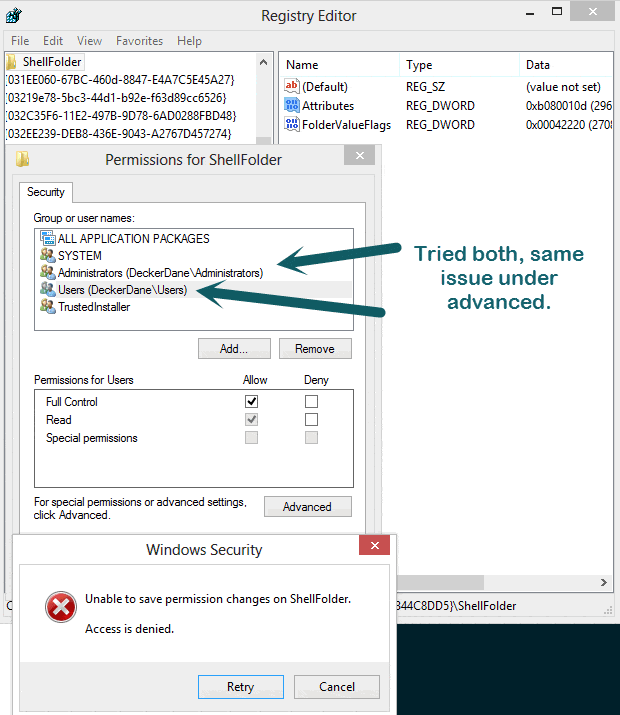Select Users (DeckerDane\Users) entry
Image resolution: width=620 pixels, height=715 pixels.
coord(123,290)
